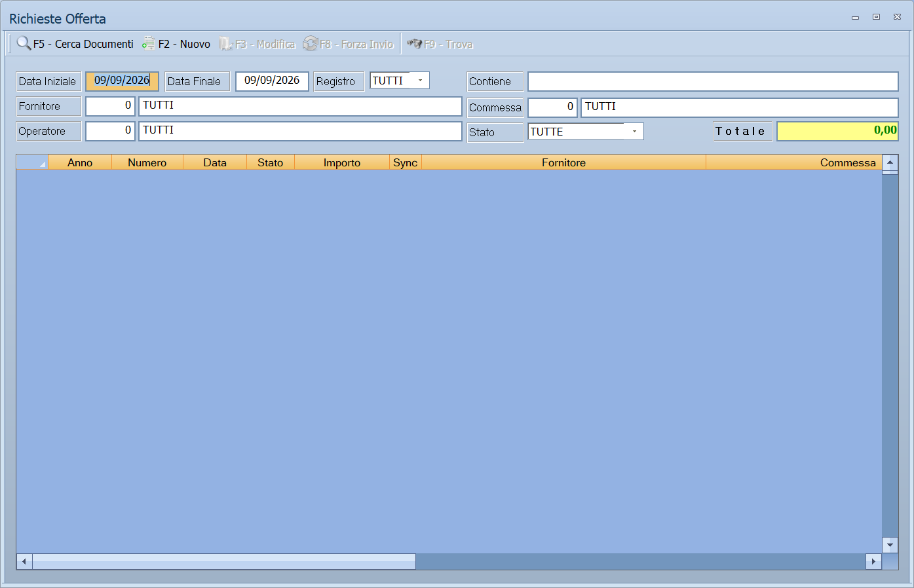Click the Totale label
This screenshot has height=588, width=914.
click(743, 131)
